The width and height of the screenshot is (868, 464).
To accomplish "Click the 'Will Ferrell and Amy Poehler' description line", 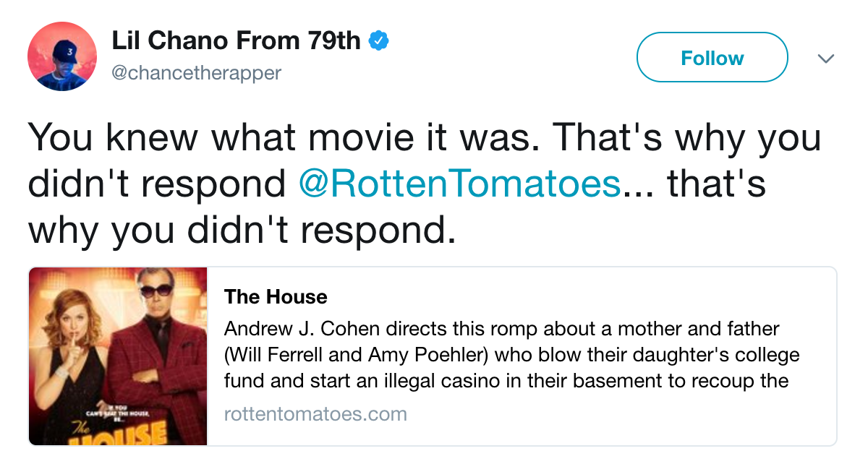I will click(512, 356).
